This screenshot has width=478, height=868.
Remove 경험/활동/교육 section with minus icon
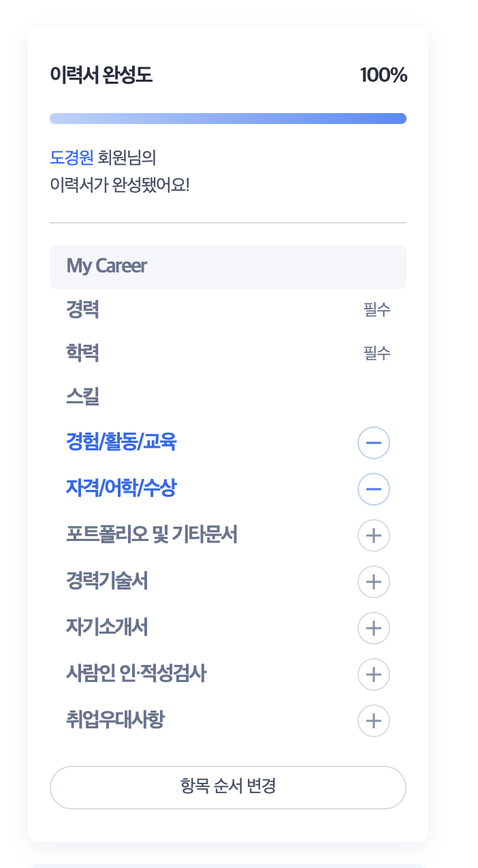pos(374,443)
